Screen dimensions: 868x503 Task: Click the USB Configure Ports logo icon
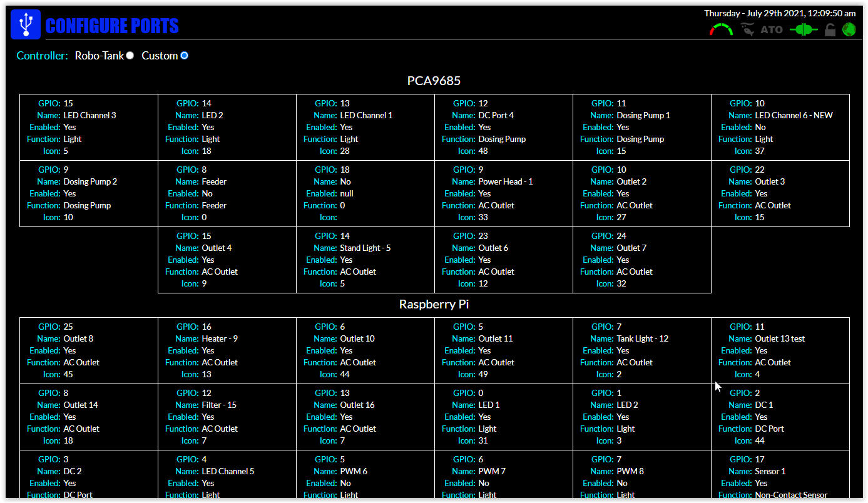26,25
